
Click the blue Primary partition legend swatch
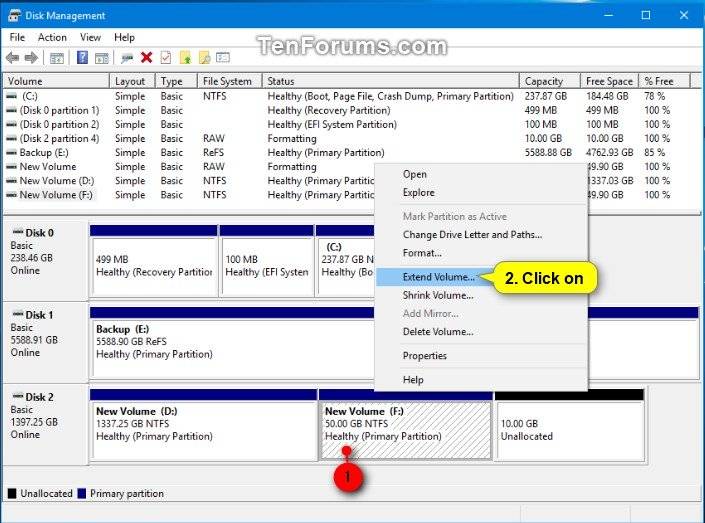pos(82,493)
